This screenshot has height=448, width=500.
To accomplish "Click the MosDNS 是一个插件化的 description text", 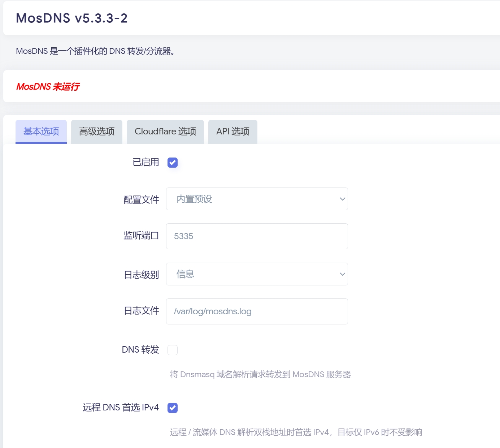I will tap(96, 51).
